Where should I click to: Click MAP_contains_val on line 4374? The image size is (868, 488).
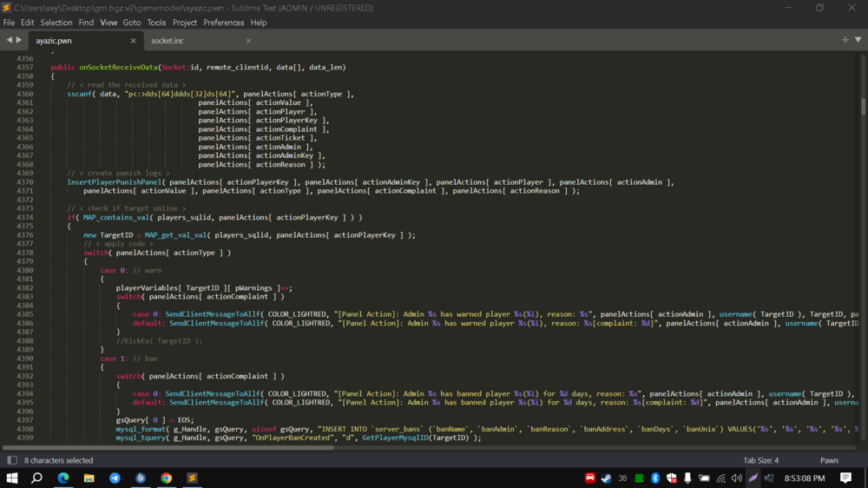(115, 217)
